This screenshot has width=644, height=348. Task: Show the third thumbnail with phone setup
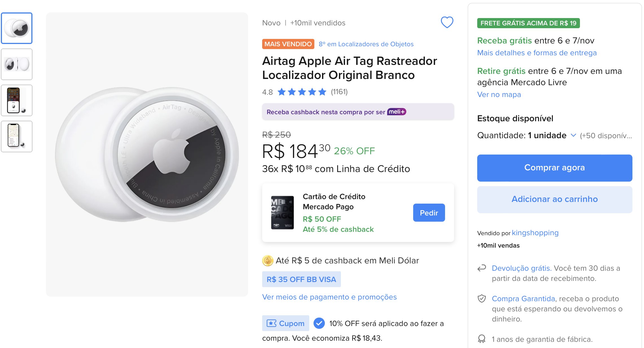(17, 100)
